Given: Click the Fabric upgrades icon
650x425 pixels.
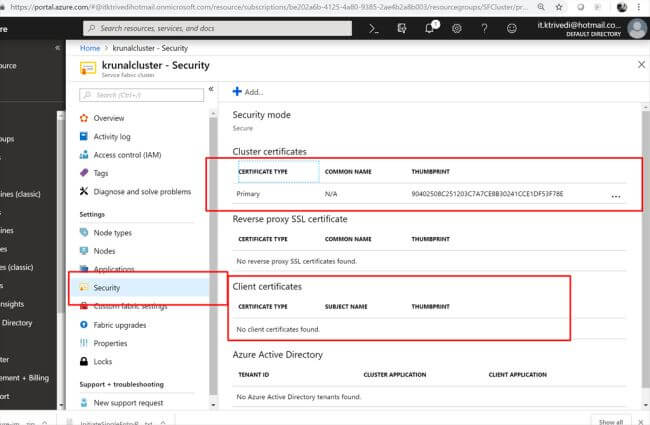Looking at the screenshot, I should click(84, 325).
